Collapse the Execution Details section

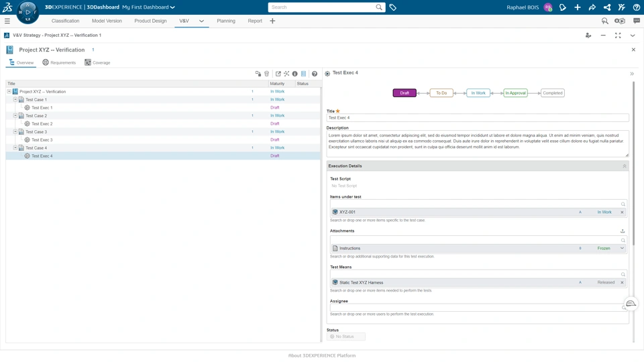coord(625,166)
